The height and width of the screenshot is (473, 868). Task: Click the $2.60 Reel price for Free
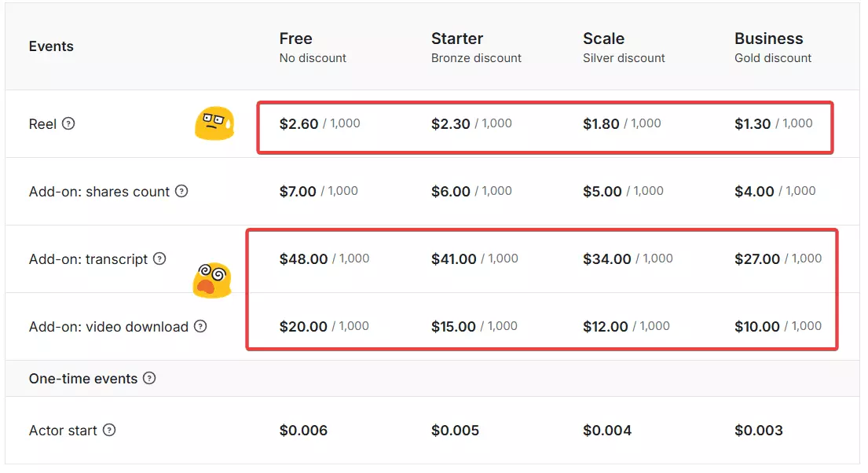point(298,123)
